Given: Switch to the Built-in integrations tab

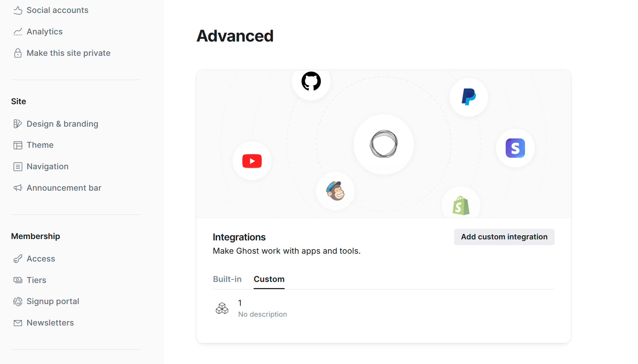Looking at the screenshot, I should pos(227,279).
